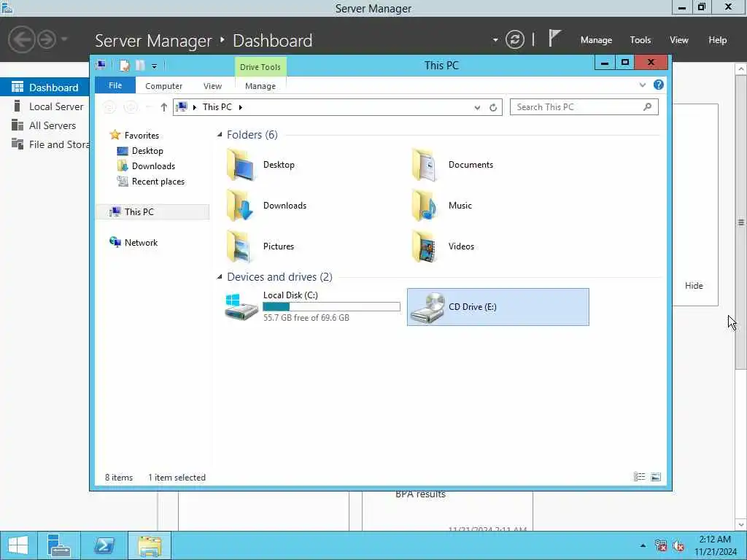
Task: Click the Hide link in Server Manager
Action: (694, 286)
